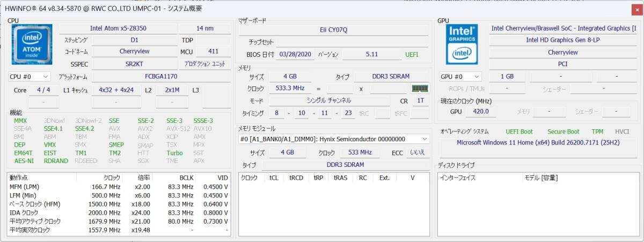
Task: Click the AES-NI feature indicator
Action: pyautogui.click(x=24, y=160)
